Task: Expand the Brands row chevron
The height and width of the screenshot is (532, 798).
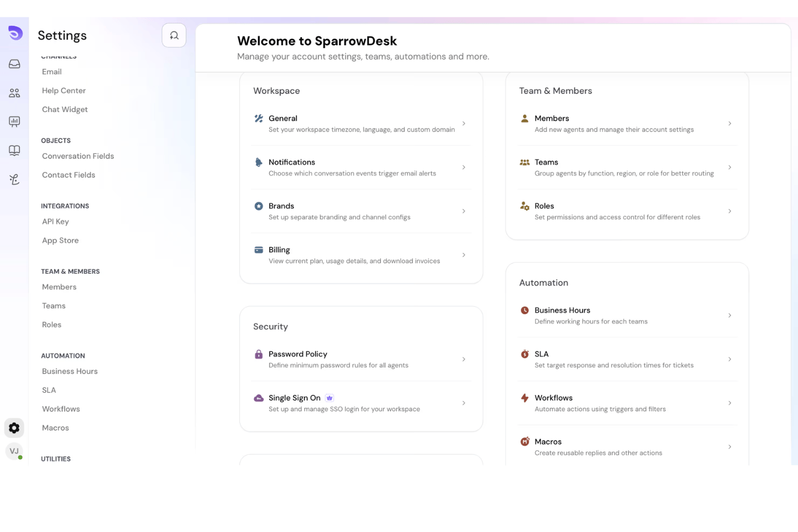Action: click(x=464, y=211)
